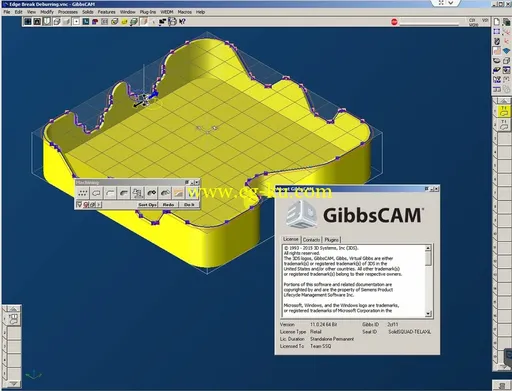This screenshot has width=512, height=391.
Task: Click the first dark grid icon in top toolbar
Action: (28, 22)
